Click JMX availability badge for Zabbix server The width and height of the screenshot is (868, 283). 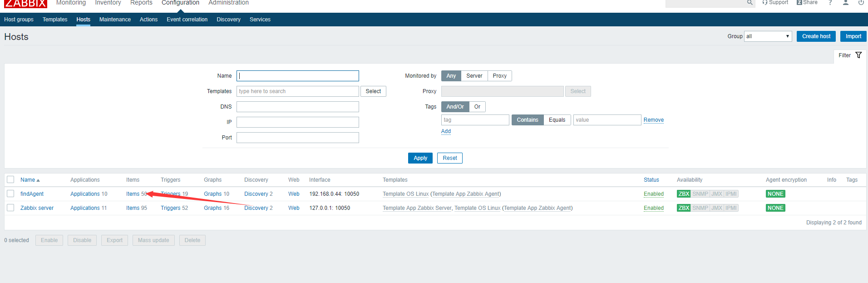click(717, 208)
